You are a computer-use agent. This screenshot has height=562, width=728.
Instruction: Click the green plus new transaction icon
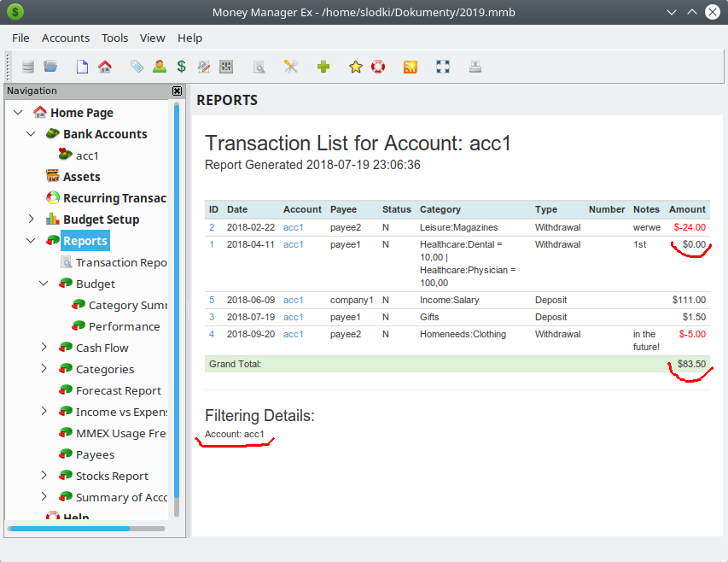pyautogui.click(x=323, y=67)
